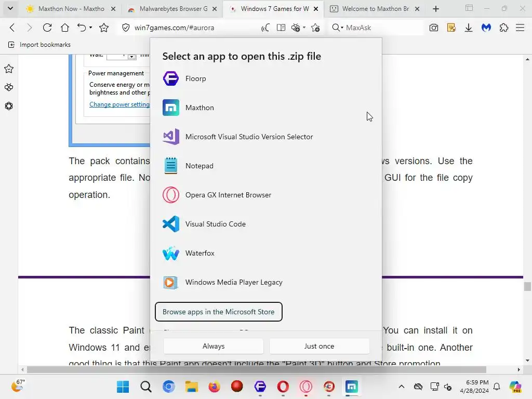Open extensions via the puzzle piece icon

tap(504, 28)
